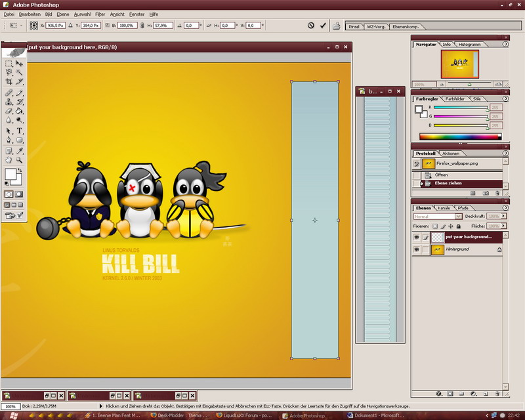Select the Healing Brush tool
The height and width of the screenshot is (420, 525).
pos(9,93)
